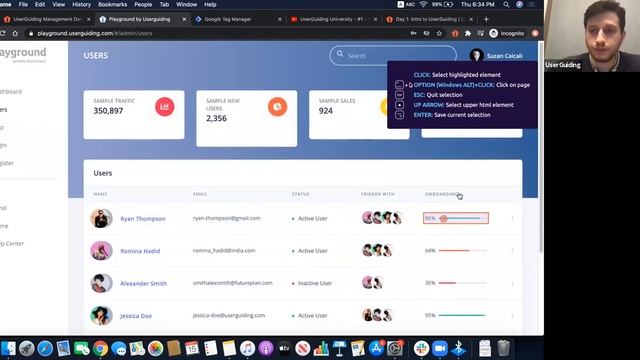This screenshot has width=640, height=360.
Task: Open Romina Hadid's user link
Action: [140, 251]
